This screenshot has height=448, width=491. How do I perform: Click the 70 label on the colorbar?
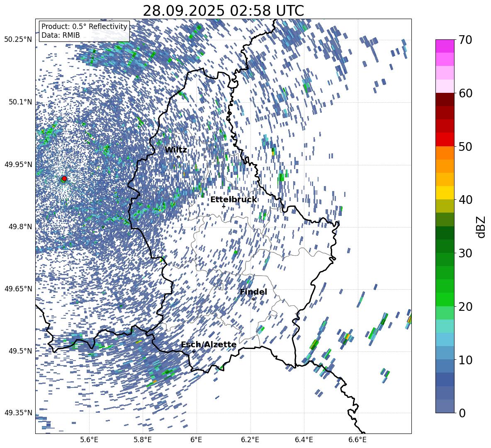465,40
